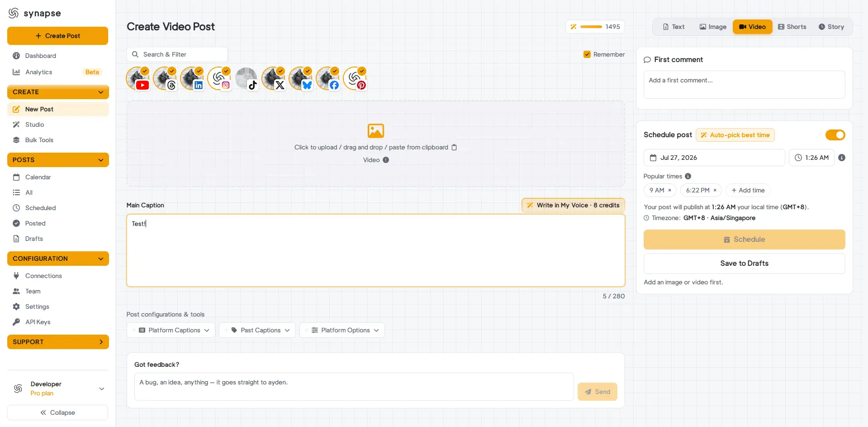Click the API Keys key icon
868x427 pixels.
(16, 322)
